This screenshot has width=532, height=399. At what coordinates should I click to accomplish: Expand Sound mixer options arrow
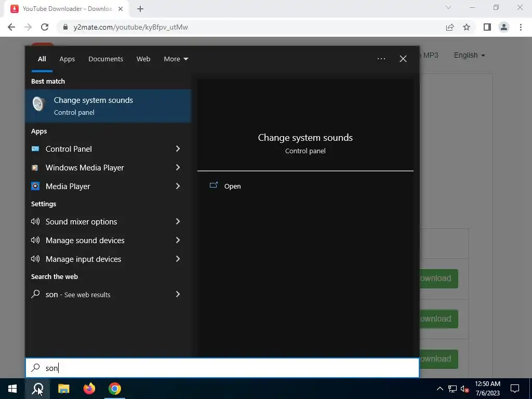[178, 221]
